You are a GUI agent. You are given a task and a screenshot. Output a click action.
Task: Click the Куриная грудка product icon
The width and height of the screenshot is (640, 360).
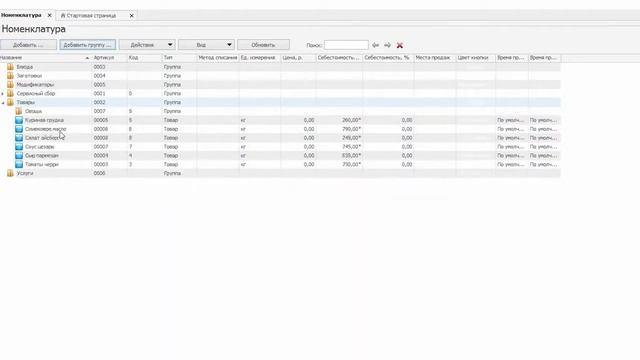pos(19,120)
